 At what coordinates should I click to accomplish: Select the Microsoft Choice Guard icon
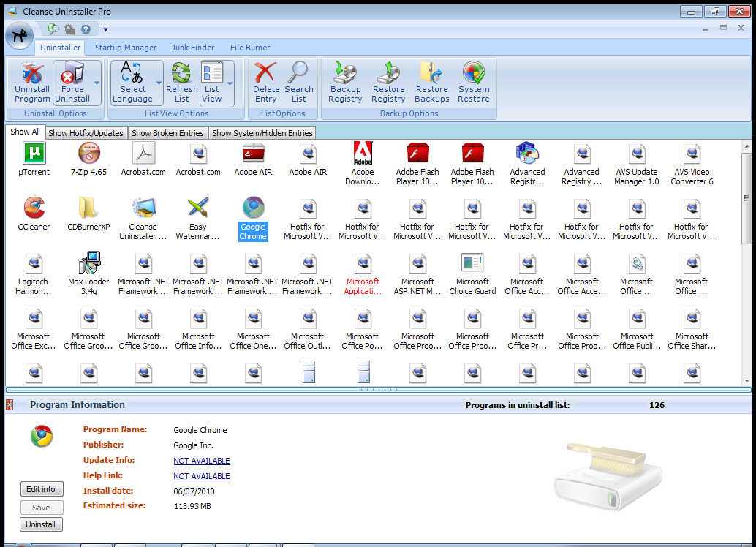472,263
